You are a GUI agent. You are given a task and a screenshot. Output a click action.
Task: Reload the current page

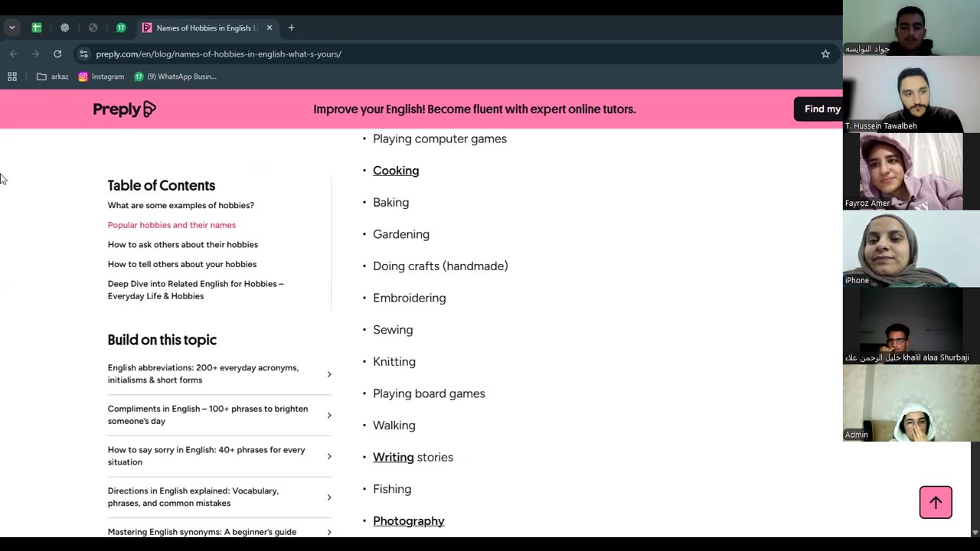point(57,54)
